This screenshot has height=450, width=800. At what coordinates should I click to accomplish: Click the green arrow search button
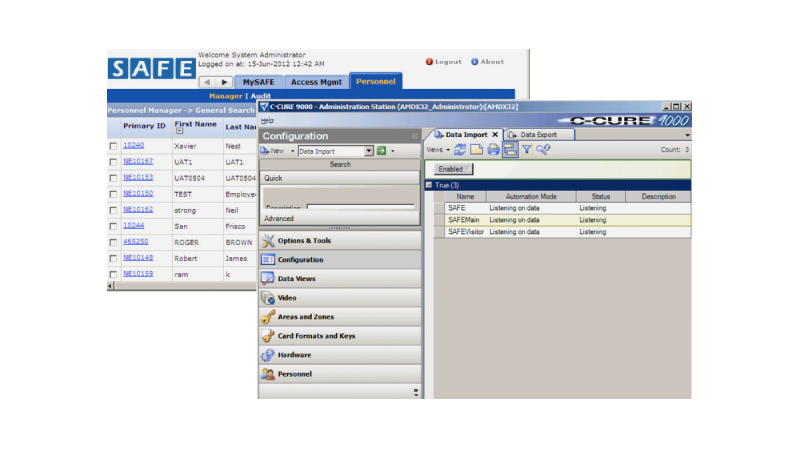pos(381,151)
